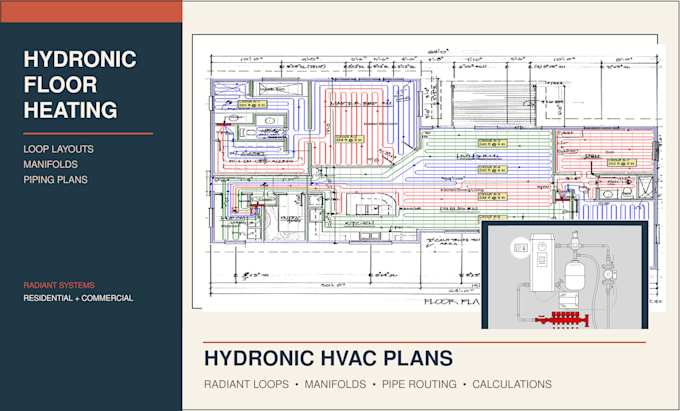
Task: Select the LOOP LAYOUTS text
Action: click(x=59, y=149)
